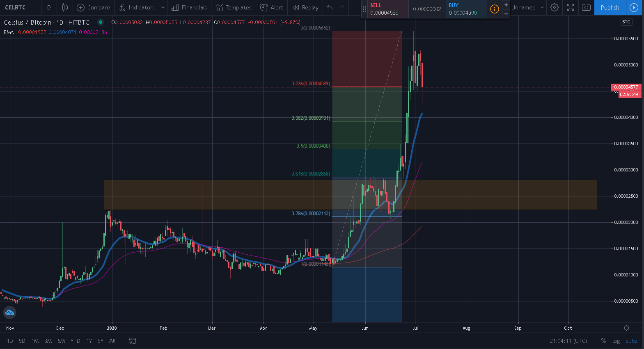The height and width of the screenshot is (349, 644).
Task: Select the 1M time range
Action: coord(35,341)
